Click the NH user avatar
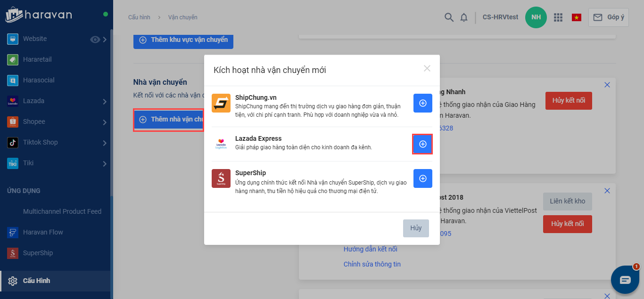644x299 pixels. coord(536,17)
